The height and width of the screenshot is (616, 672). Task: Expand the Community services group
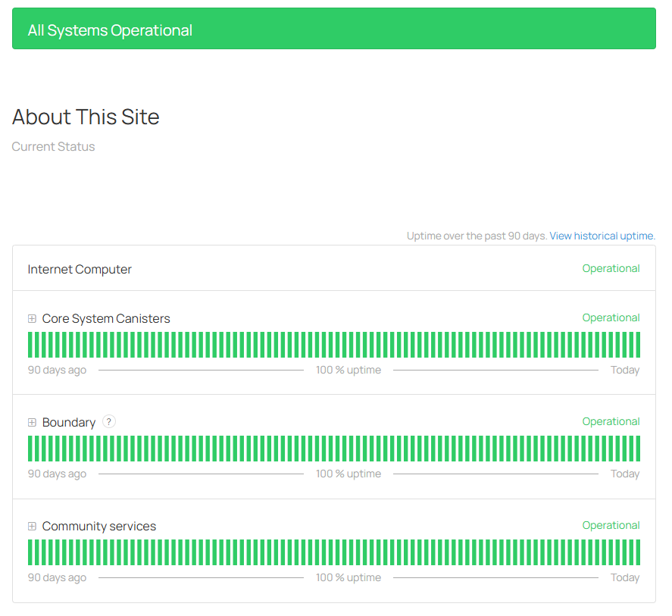coord(32,527)
